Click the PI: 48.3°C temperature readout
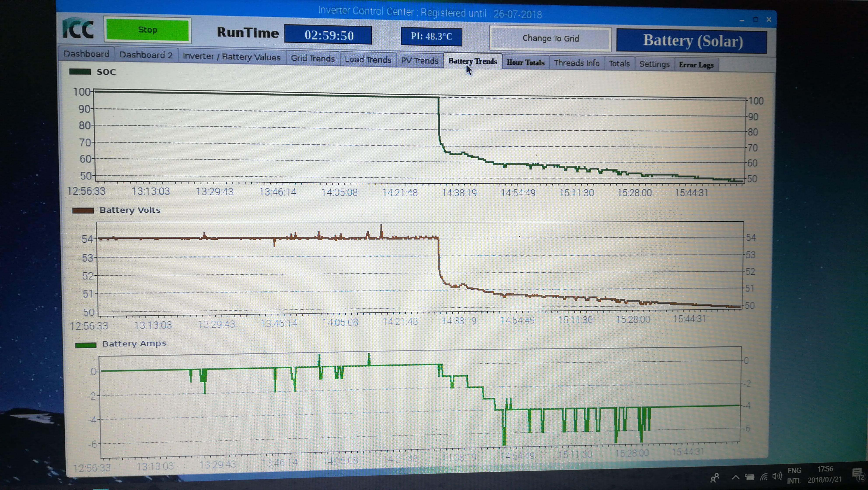The width and height of the screenshot is (868, 490). point(432,36)
